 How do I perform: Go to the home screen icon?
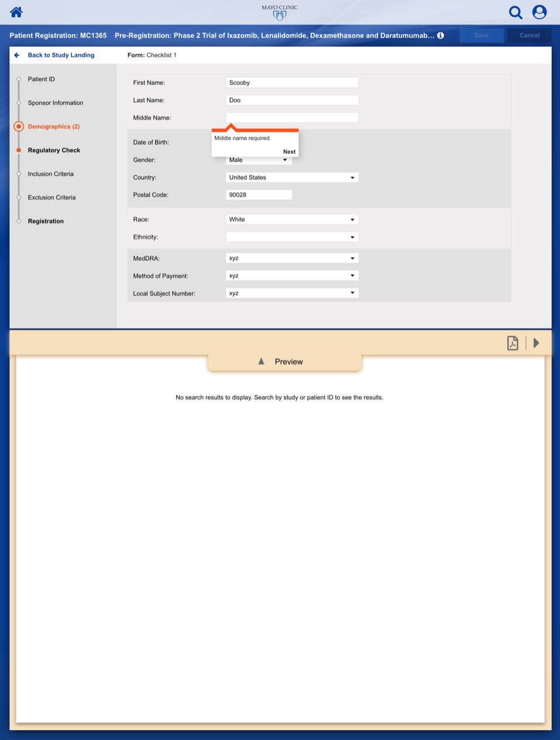[16, 12]
